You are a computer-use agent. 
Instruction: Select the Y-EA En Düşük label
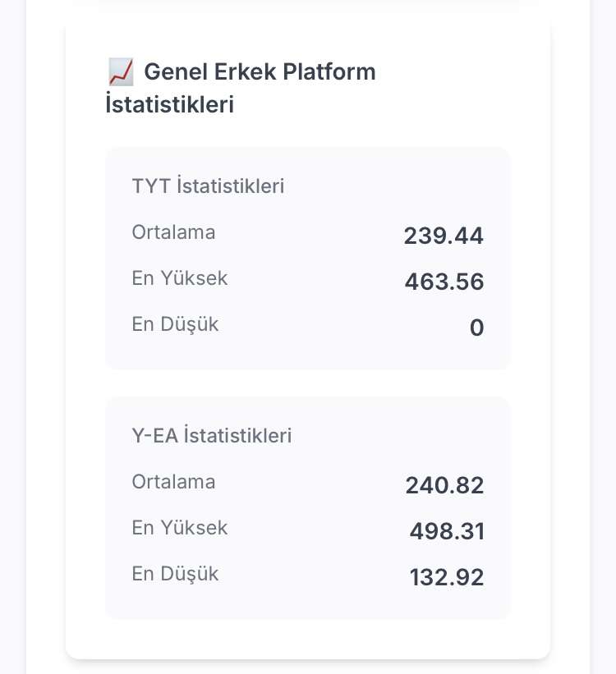tap(175, 574)
